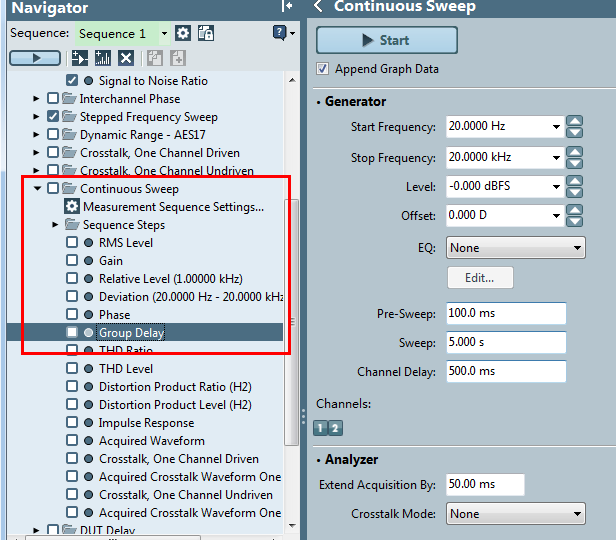The width and height of the screenshot is (616, 540).
Task: Click the EQ Edit... button
Action: click(480, 278)
